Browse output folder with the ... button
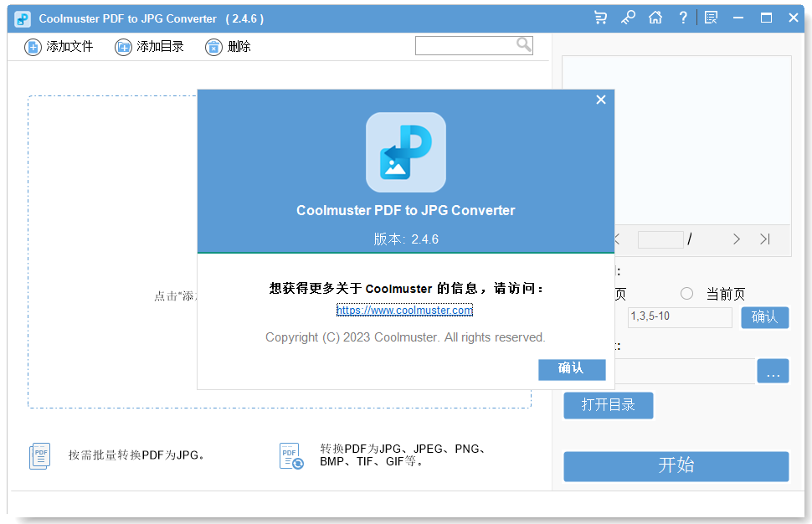 tap(773, 371)
